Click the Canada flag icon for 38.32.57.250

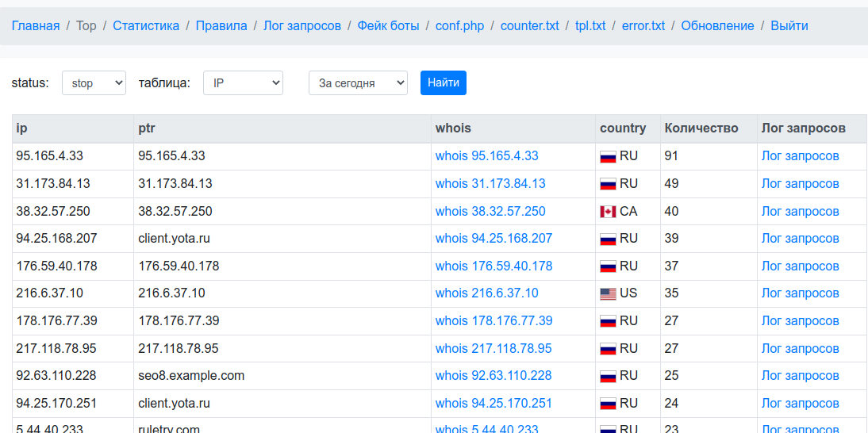click(x=608, y=212)
